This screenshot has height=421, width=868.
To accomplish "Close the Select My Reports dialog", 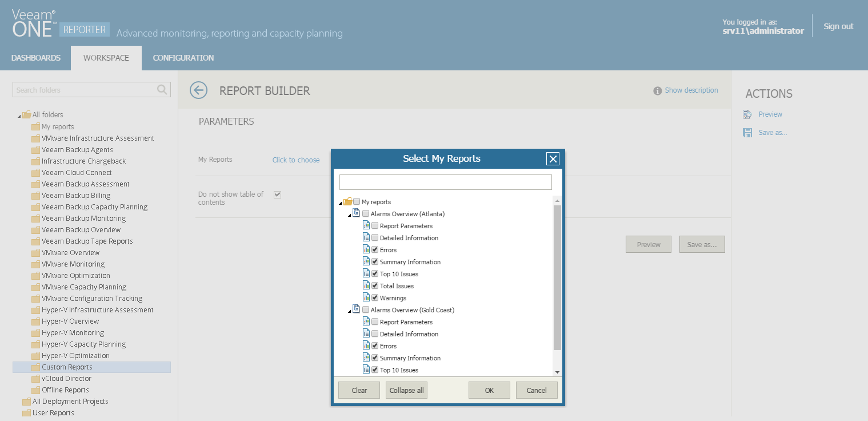I will point(552,159).
